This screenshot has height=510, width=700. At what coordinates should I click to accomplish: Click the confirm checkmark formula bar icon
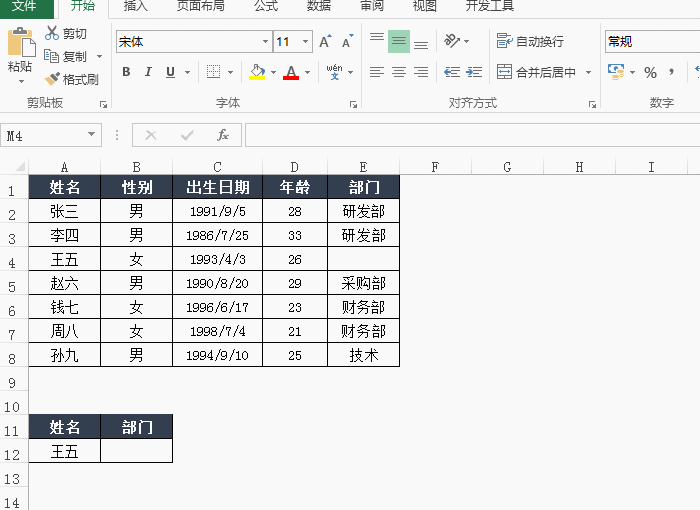click(x=187, y=135)
